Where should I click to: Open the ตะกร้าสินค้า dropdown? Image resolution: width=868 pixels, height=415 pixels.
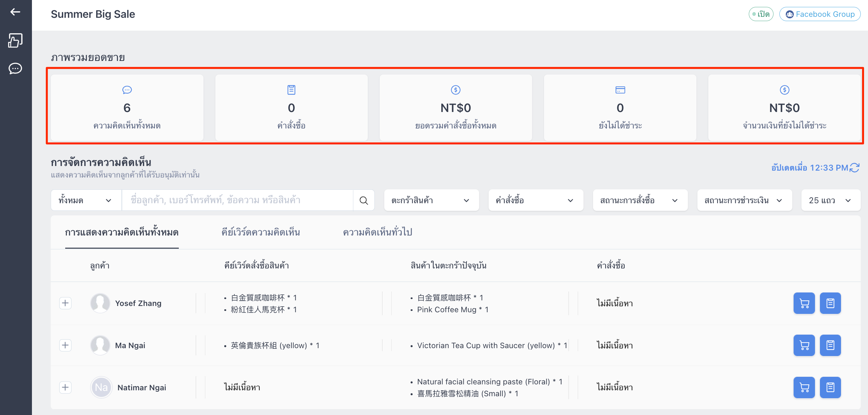(x=431, y=201)
